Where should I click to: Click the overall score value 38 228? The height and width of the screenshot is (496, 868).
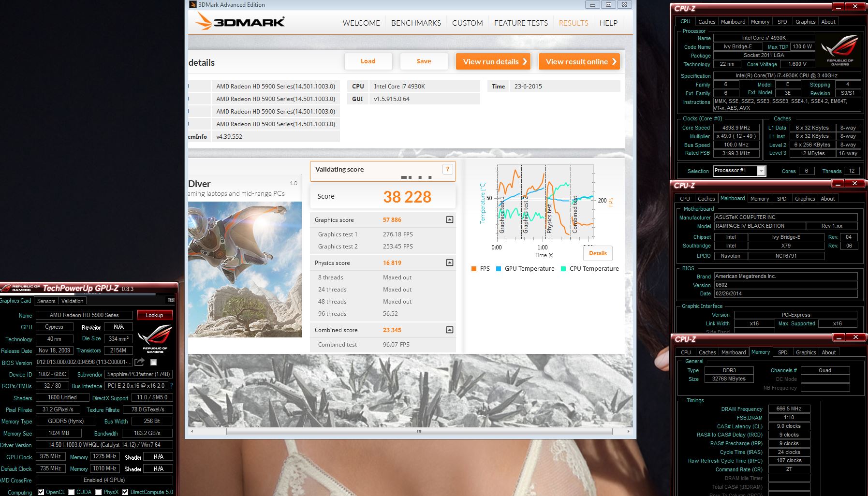(407, 197)
